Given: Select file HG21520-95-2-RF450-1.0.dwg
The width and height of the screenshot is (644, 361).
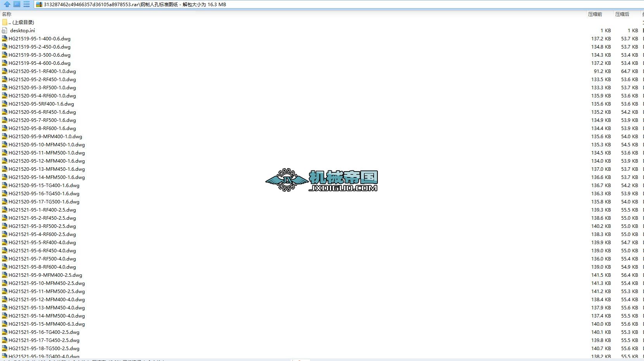Looking at the screenshot, I should pyautogui.click(x=42, y=79).
